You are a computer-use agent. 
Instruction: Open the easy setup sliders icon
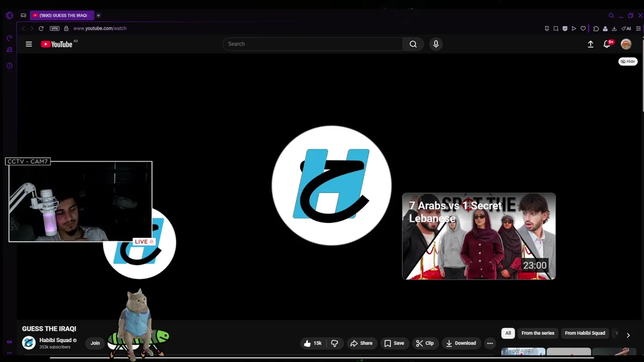pos(638,29)
